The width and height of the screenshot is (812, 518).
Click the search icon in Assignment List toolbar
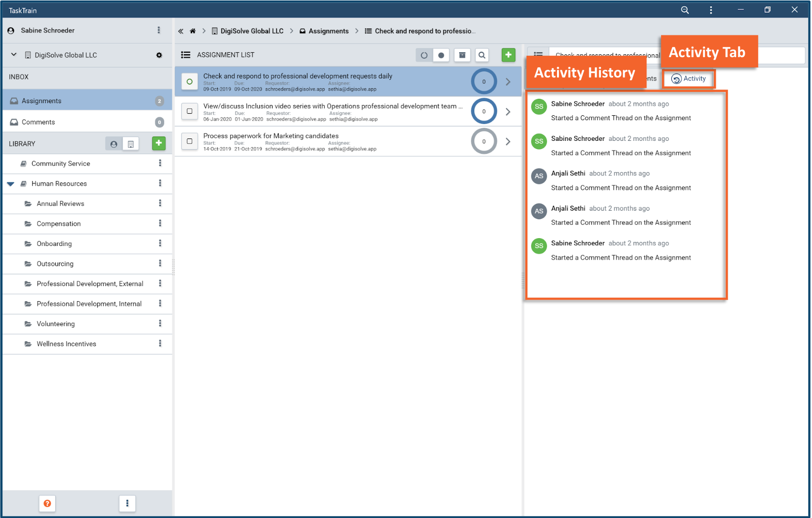(482, 55)
